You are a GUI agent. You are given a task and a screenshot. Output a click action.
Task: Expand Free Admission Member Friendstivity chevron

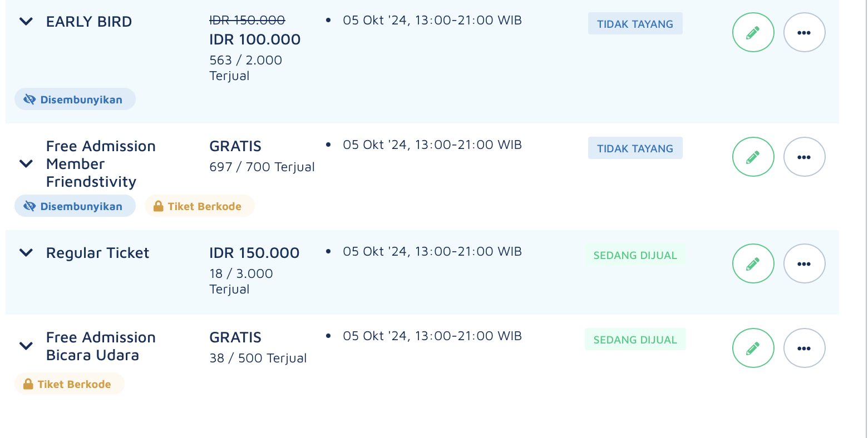coord(26,164)
